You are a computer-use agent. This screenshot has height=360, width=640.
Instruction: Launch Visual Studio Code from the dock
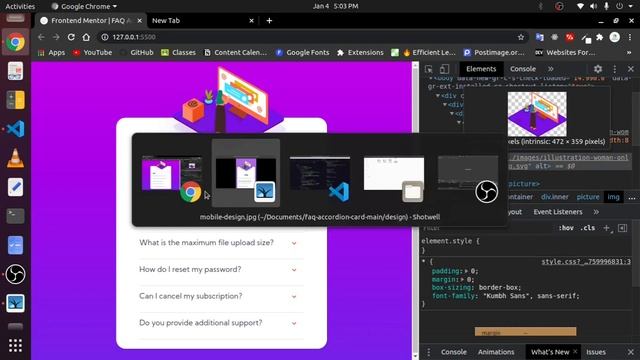tap(16, 129)
